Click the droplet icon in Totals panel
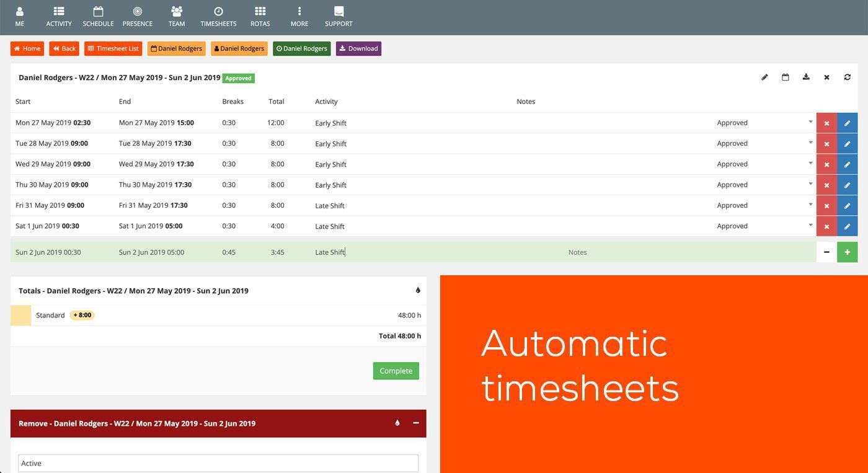Viewport: 868px width, 473px height. 418,291
